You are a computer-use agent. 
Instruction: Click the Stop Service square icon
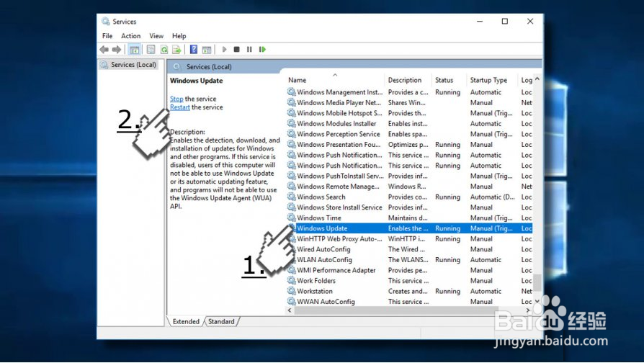coord(236,49)
